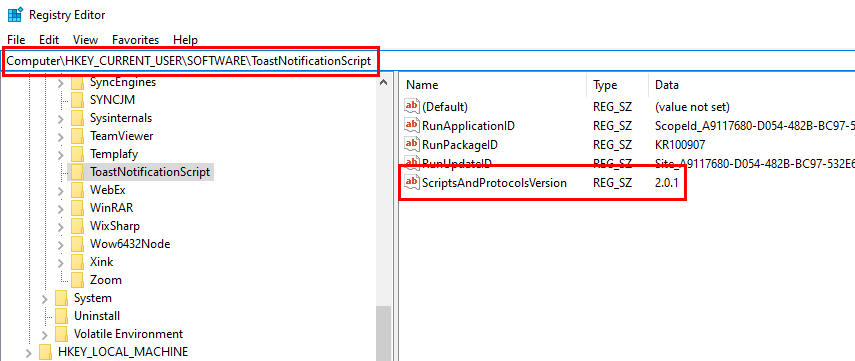Click the ScriptsAndProtocolsVersion string value icon
The height and width of the screenshot is (361, 855).
pyautogui.click(x=412, y=183)
